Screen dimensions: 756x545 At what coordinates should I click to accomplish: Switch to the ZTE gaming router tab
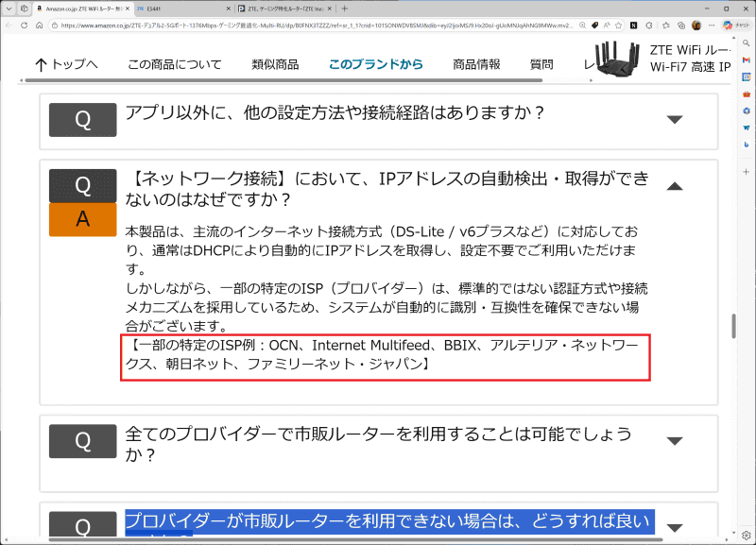coord(285,9)
